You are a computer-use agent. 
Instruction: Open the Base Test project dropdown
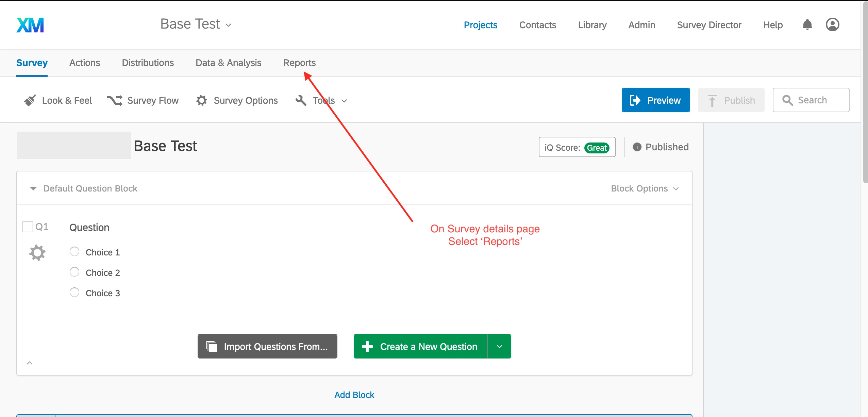pos(196,24)
